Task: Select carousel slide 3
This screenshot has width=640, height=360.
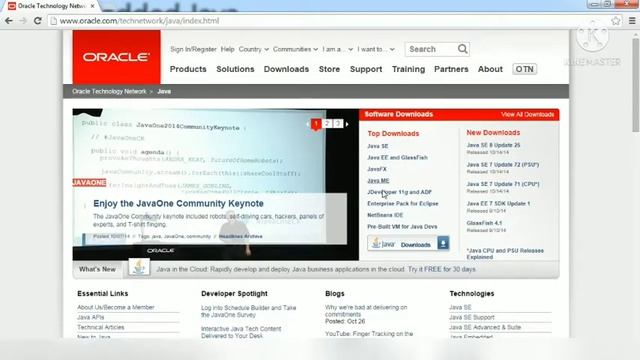Action: (x=338, y=123)
